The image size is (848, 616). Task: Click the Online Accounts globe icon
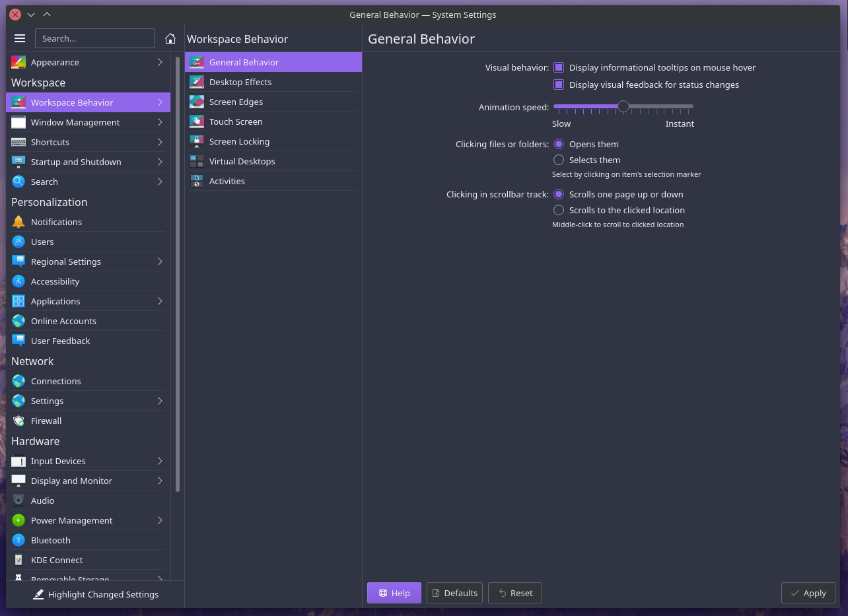coord(18,321)
